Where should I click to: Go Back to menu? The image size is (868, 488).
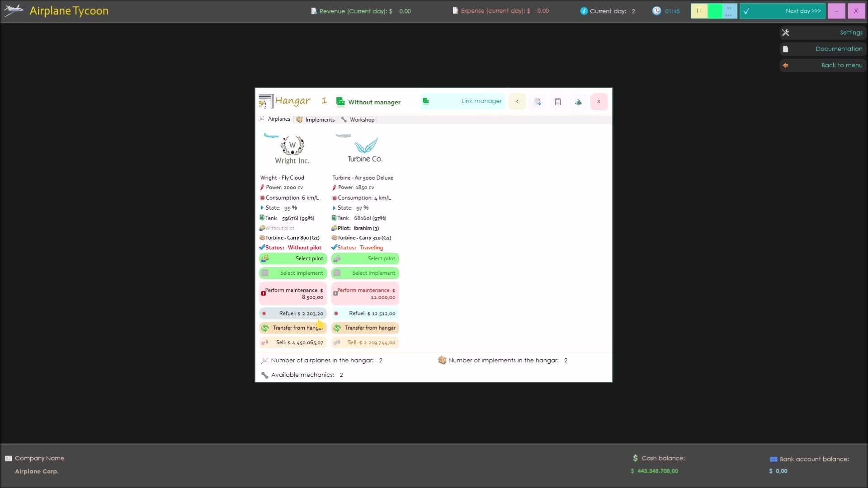pos(823,65)
